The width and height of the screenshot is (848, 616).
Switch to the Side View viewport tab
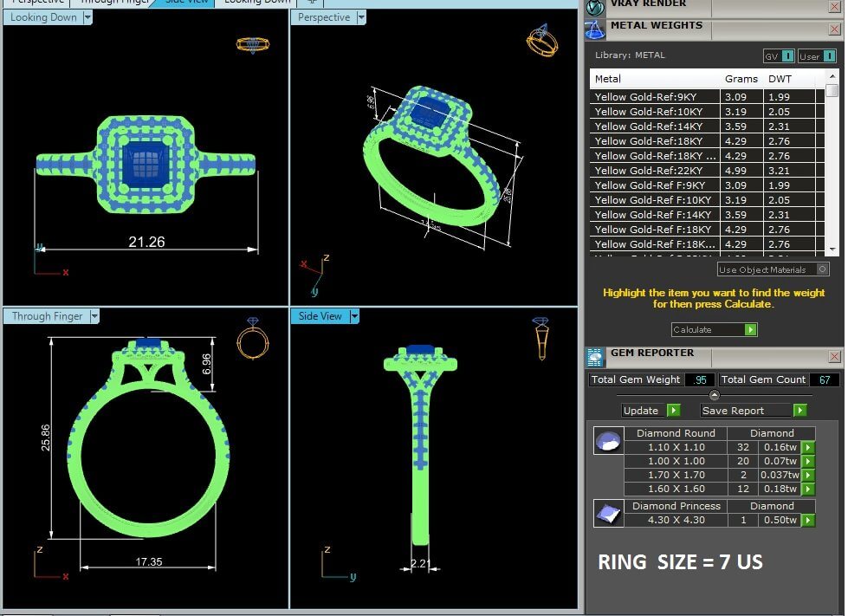(x=188, y=3)
